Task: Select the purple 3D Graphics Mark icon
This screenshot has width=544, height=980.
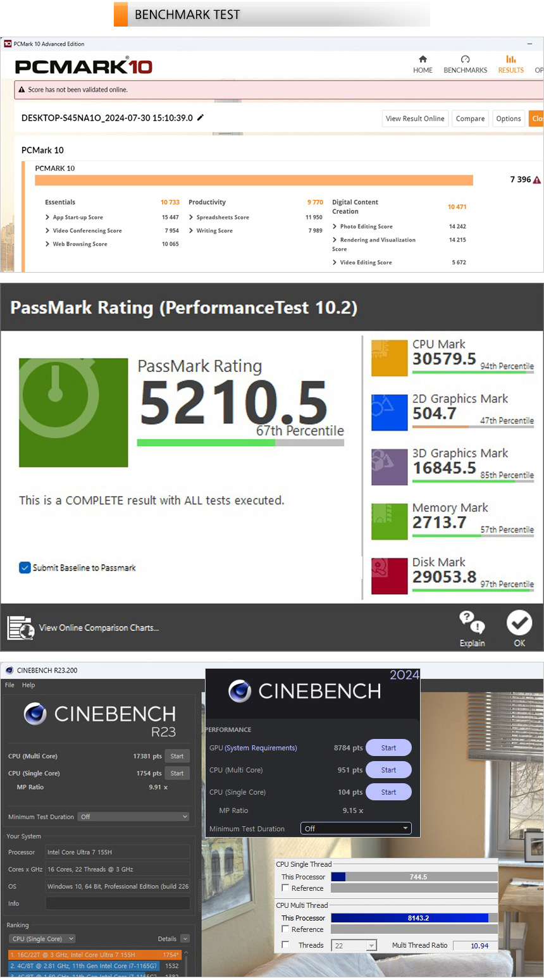Action: (389, 467)
